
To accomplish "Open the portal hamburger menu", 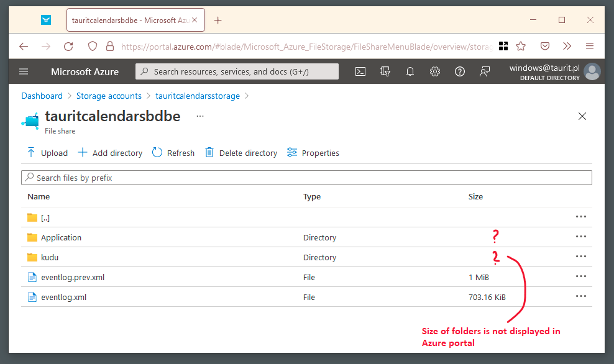I will [x=24, y=71].
